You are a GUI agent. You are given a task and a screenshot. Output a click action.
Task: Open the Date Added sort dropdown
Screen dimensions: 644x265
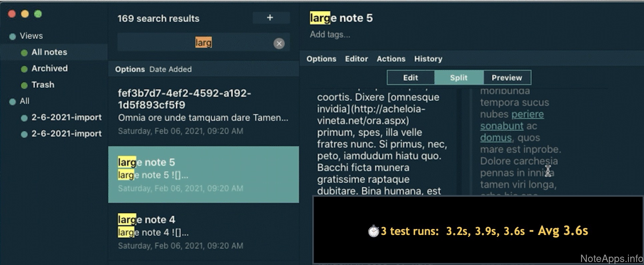[x=170, y=69]
